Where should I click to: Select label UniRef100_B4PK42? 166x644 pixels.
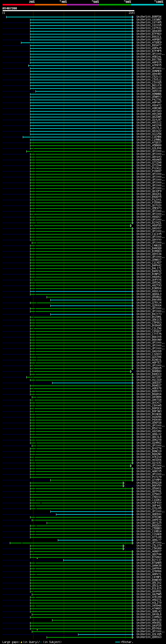pos(149,266)
